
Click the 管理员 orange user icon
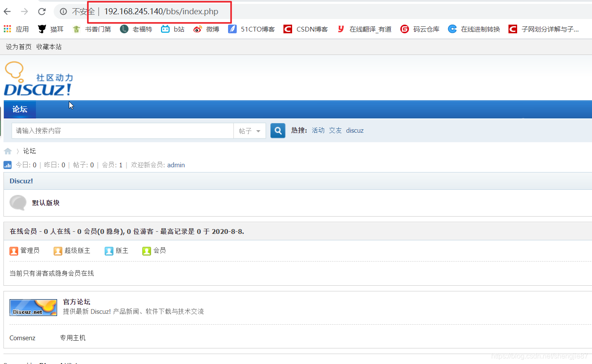point(14,251)
